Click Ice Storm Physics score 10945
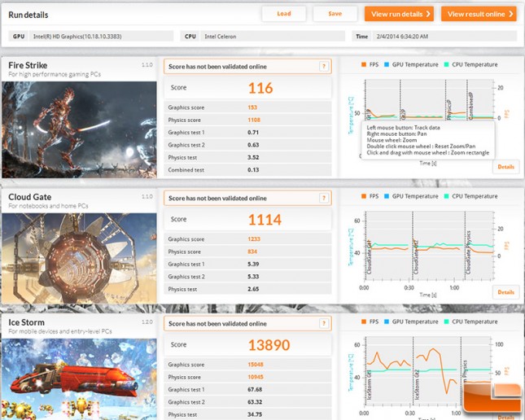The image size is (525, 420). click(256, 377)
